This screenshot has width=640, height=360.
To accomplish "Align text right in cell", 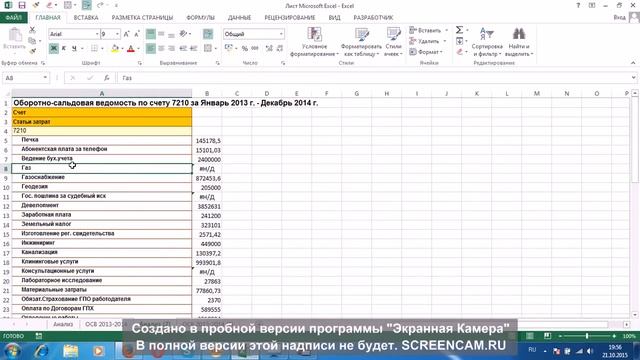I will pos(171,49).
